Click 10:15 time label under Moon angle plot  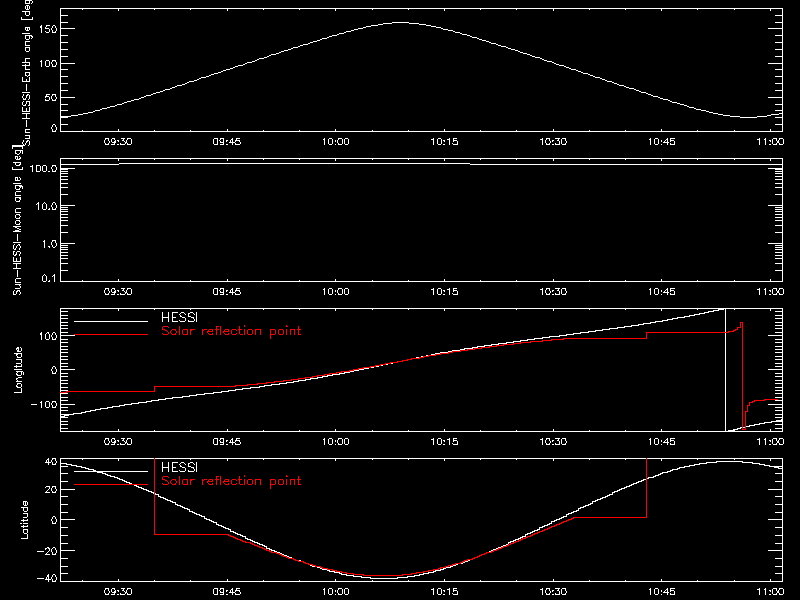tap(444, 291)
